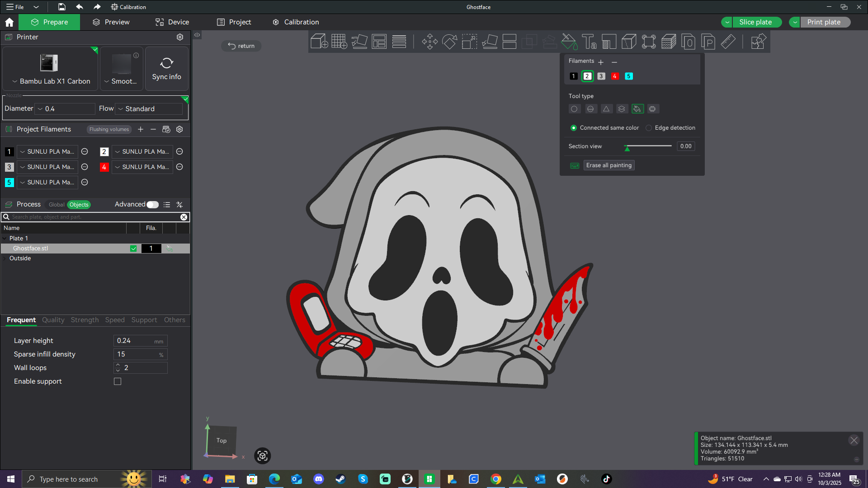Click the Add plate grid icon

pos(339,42)
